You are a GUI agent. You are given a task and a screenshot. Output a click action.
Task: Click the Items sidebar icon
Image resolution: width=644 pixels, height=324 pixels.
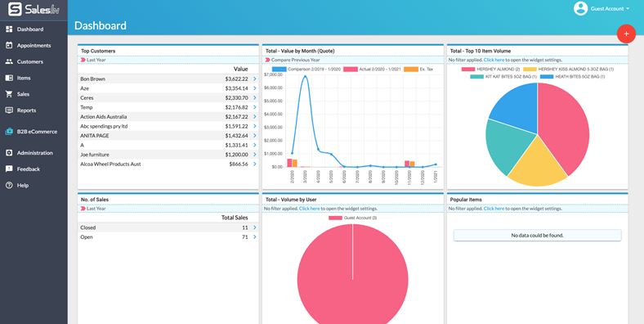[x=9, y=78]
